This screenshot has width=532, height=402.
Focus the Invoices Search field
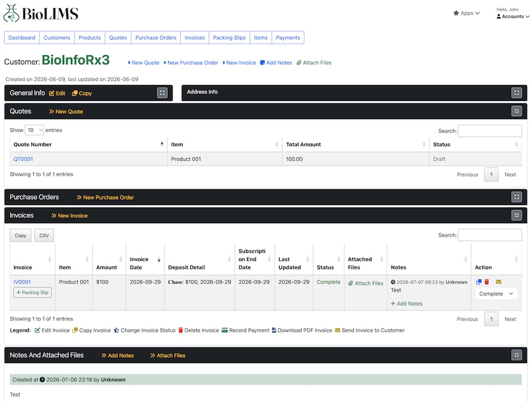click(490, 234)
